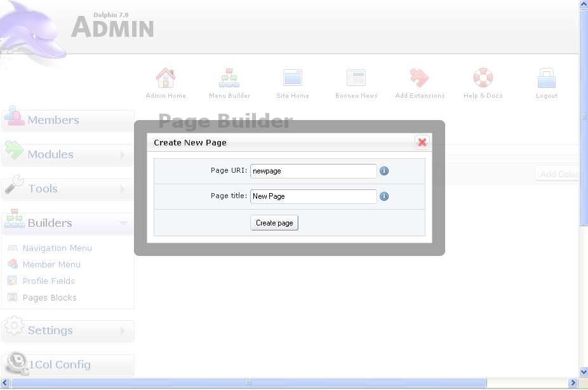Click the Create page button
Screen dimensions: 588x390
[274, 223]
